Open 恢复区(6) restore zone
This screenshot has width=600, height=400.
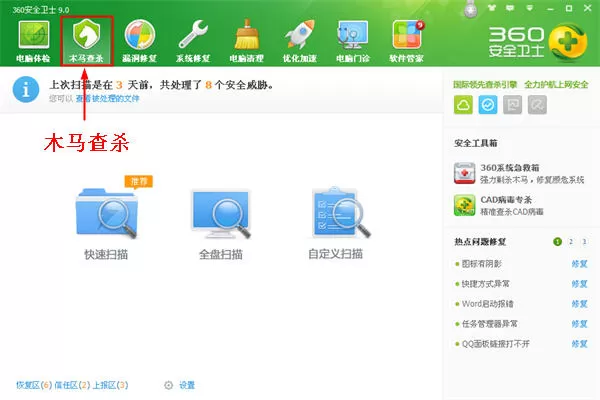[34, 385]
